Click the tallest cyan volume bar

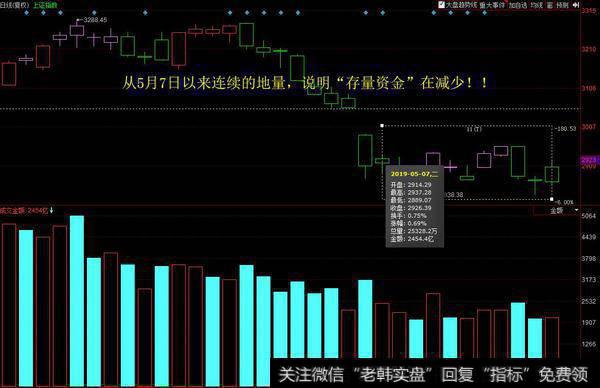[77, 301]
